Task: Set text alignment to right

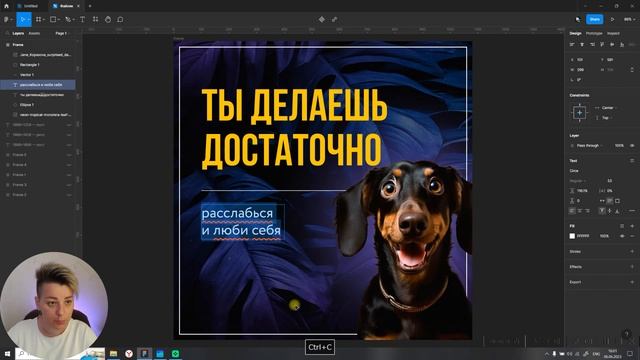Action: (587, 211)
